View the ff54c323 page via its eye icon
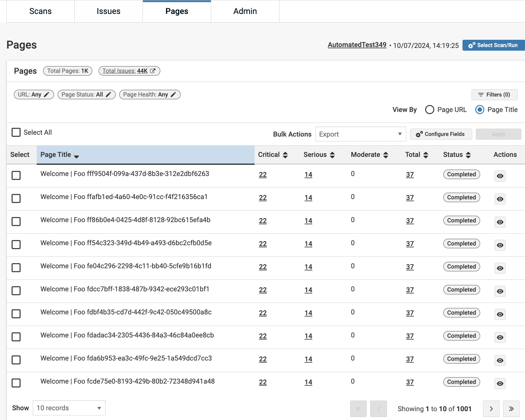The image size is (525, 420). point(500,245)
